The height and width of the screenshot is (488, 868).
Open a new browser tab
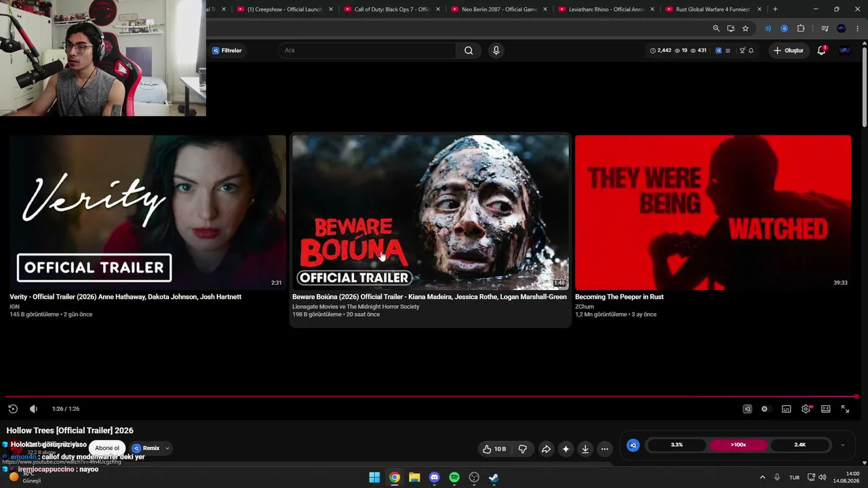(x=775, y=9)
